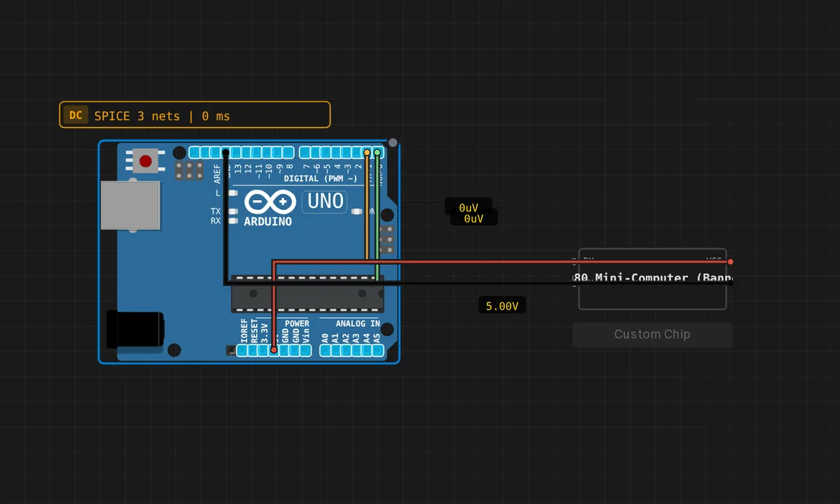
Task: Click the 3.3V power pin
Action: [263, 350]
